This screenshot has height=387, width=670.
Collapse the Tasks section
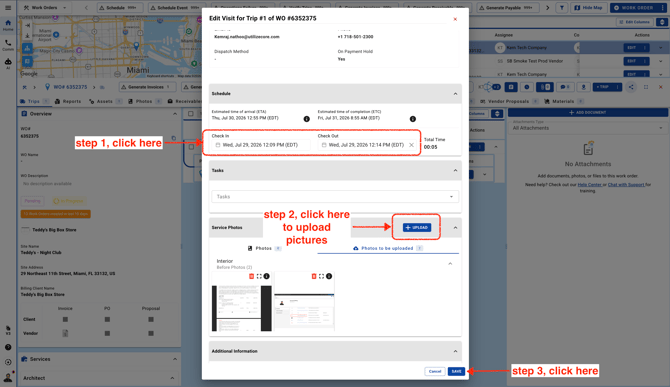coord(455,170)
